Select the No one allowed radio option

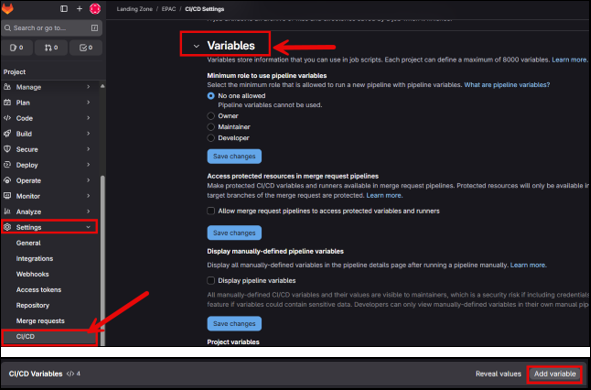point(211,96)
